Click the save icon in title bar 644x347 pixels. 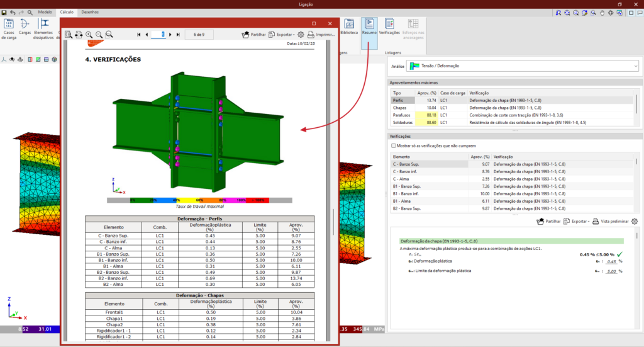[x=4, y=12]
